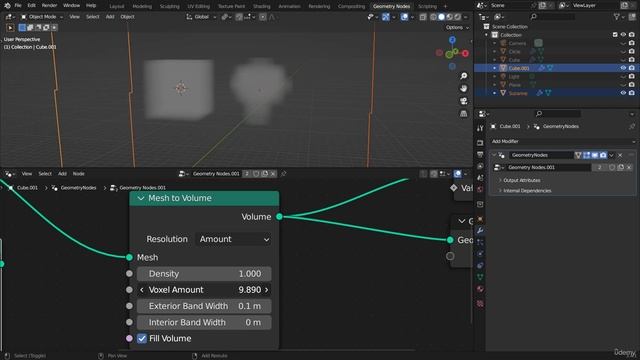Uncheck the Fill Volume checkbox

coord(142,338)
